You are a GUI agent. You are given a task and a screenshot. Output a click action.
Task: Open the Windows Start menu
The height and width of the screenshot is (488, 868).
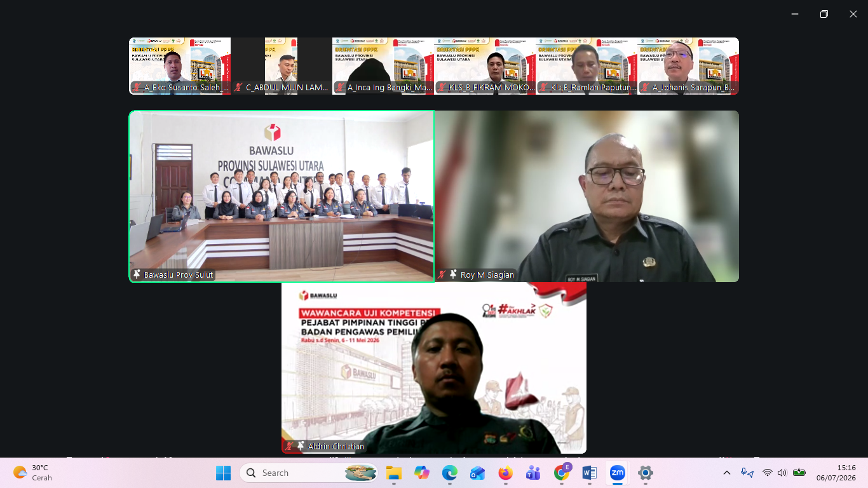click(223, 473)
